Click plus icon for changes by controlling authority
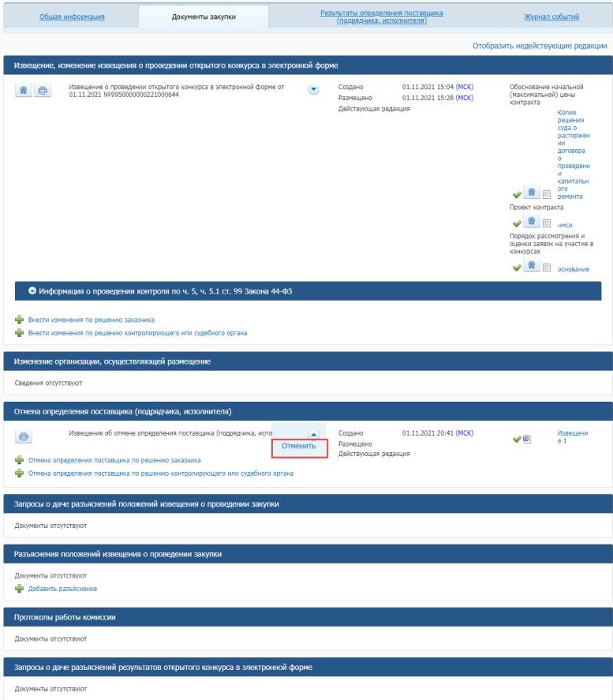 [19, 332]
